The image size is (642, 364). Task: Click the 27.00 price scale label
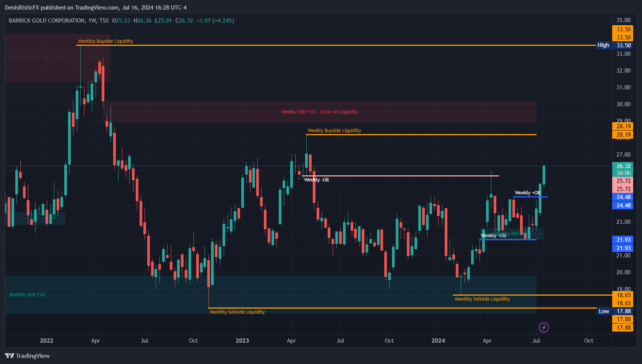(623, 155)
